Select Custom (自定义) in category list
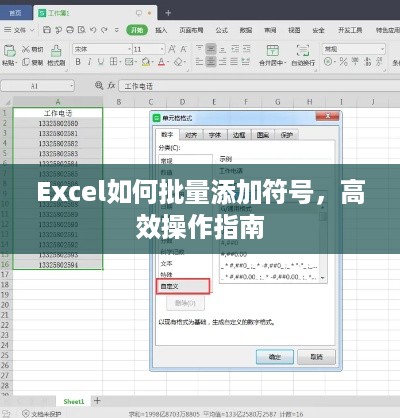 point(183,286)
